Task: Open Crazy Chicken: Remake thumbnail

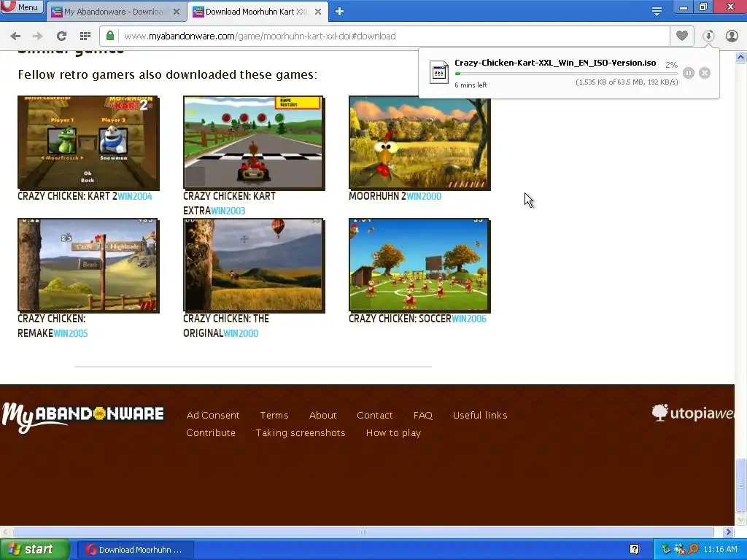Action: (88, 265)
